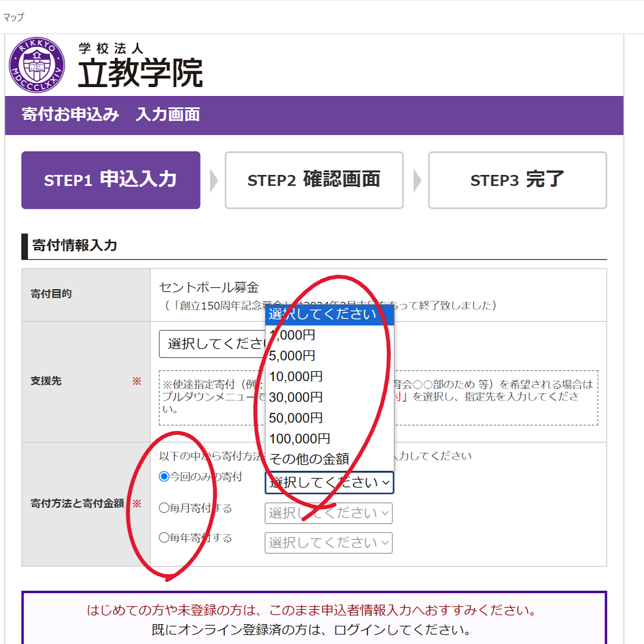Open the one-time donation amount dropdown
644x644 pixels.
[329, 482]
